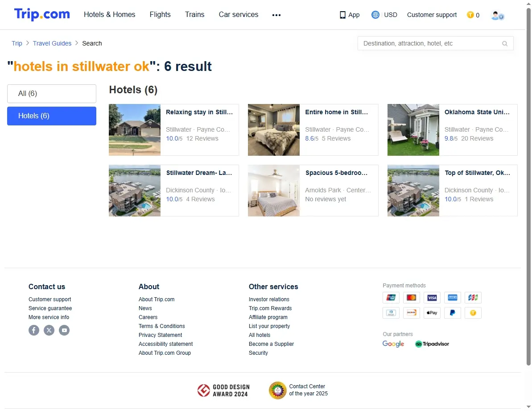Open Oklahoma State Uni... listing thumbnail

[x=413, y=130]
